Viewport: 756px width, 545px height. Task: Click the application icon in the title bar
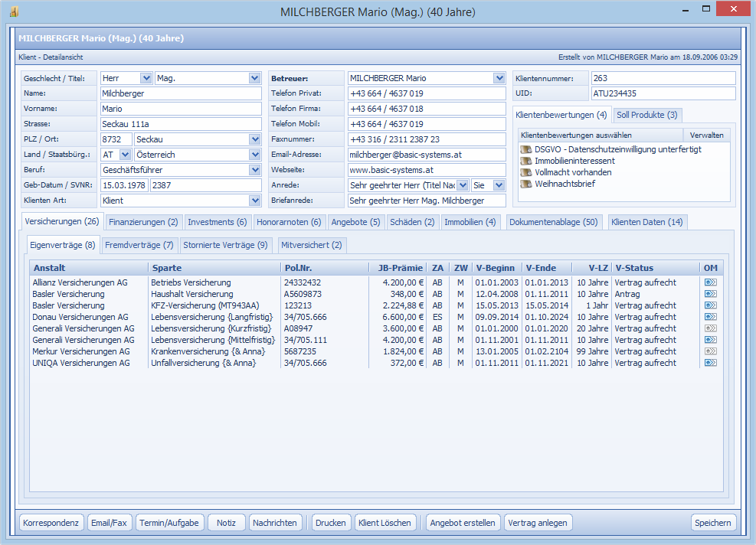14,11
